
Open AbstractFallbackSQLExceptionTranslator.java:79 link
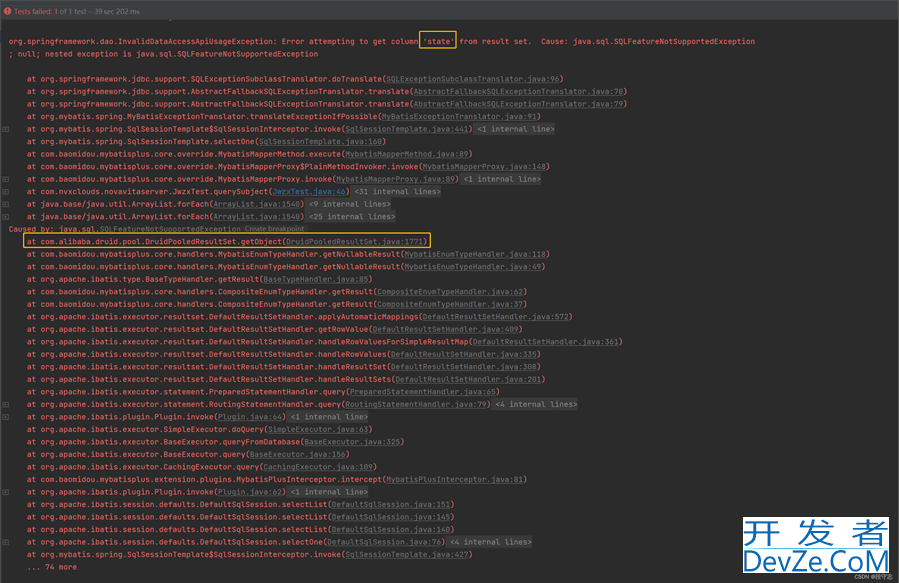coord(518,104)
